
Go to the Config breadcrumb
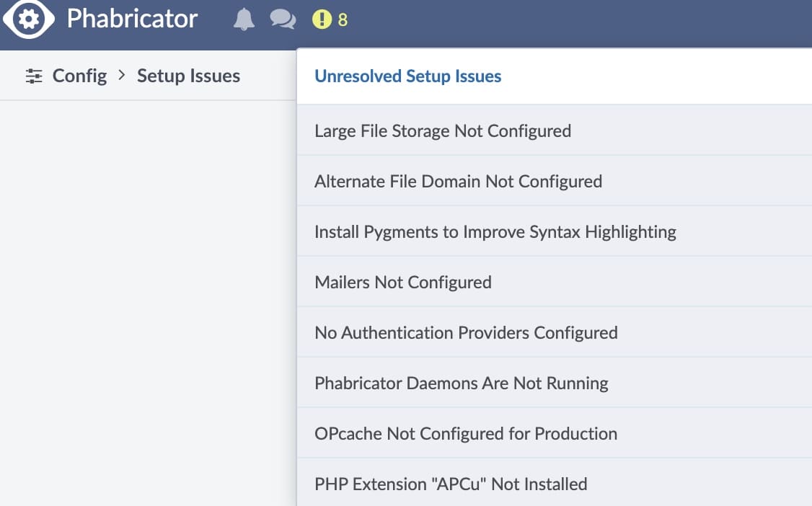79,76
